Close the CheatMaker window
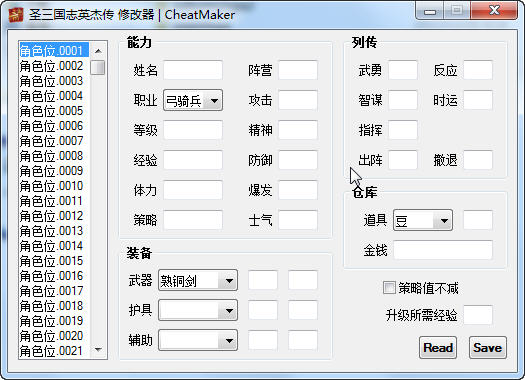This screenshot has height=380, width=525. coord(494,10)
